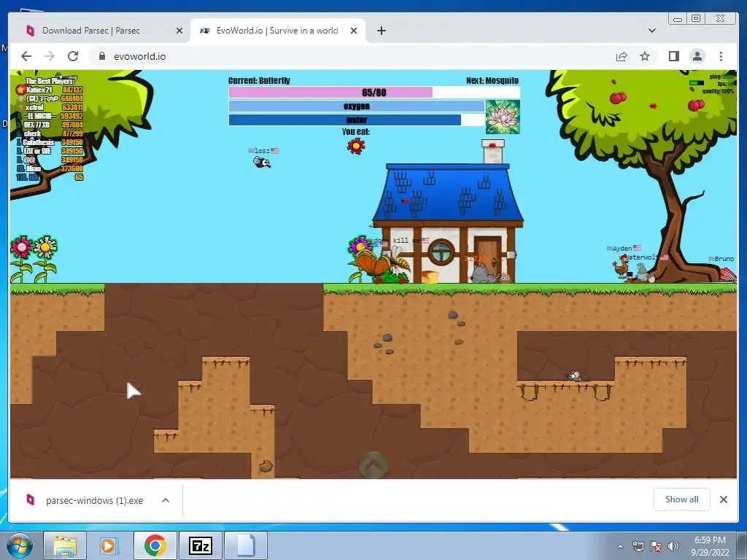The width and height of the screenshot is (747, 560).
Task: Click Show all downloads
Action: click(682, 499)
